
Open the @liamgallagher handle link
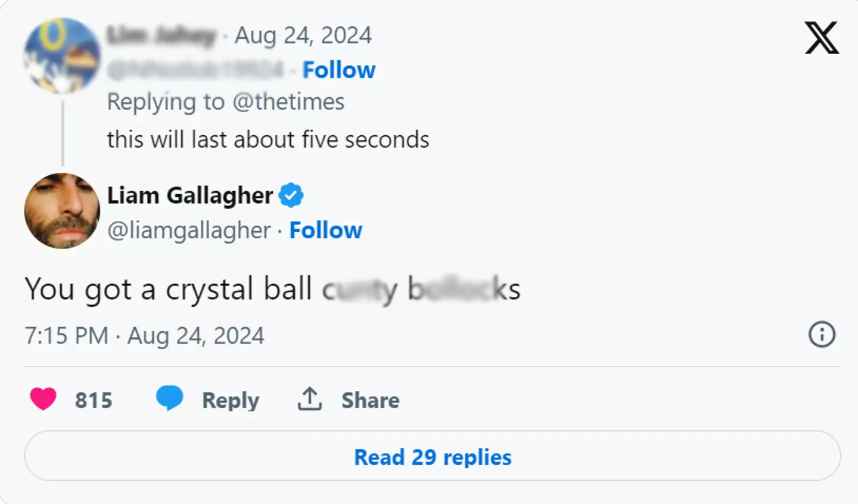[189, 230]
